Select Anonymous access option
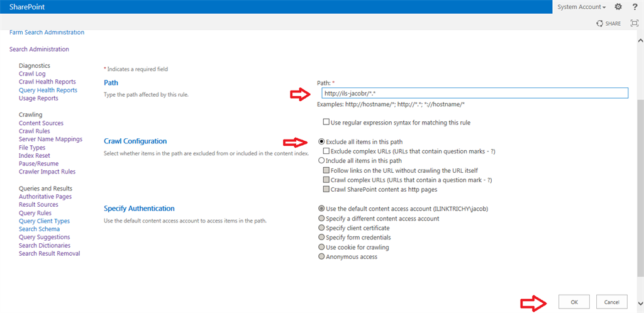 click(x=321, y=257)
